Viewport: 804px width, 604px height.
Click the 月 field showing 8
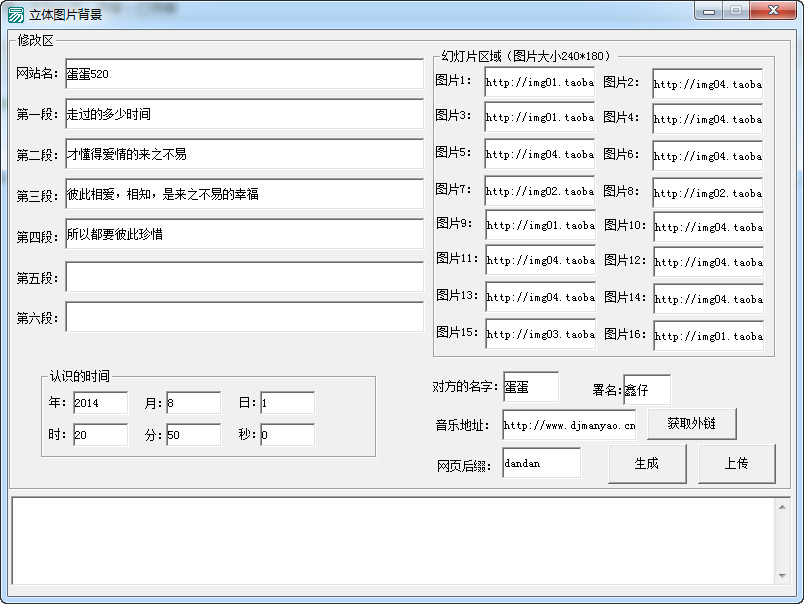pos(193,403)
